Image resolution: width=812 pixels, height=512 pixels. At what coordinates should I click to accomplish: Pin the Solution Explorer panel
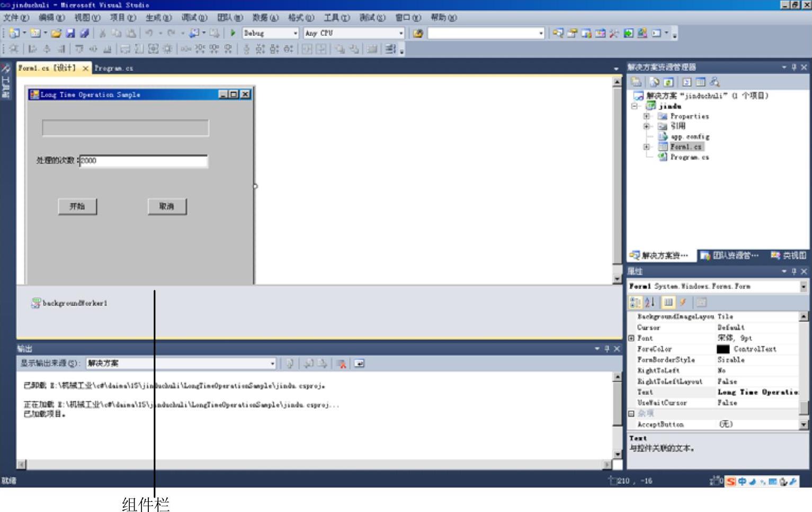click(x=793, y=67)
